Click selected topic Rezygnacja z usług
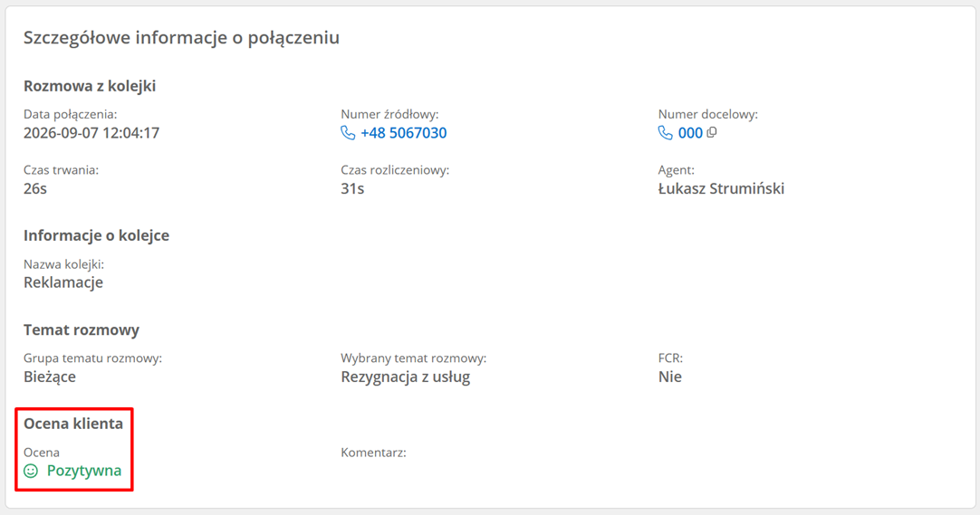The width and height of the screenshot is (980, 515). click(x=405, y=377)
